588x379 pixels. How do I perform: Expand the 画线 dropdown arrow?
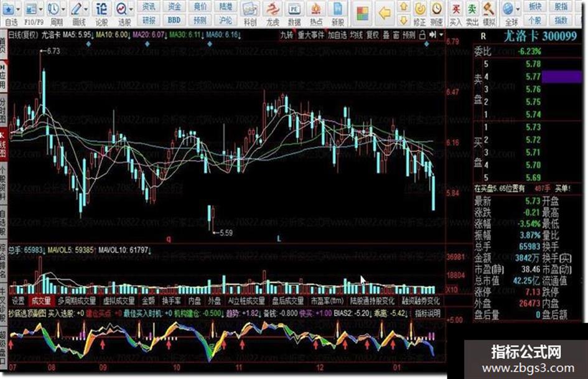click(x=86, y=10)
